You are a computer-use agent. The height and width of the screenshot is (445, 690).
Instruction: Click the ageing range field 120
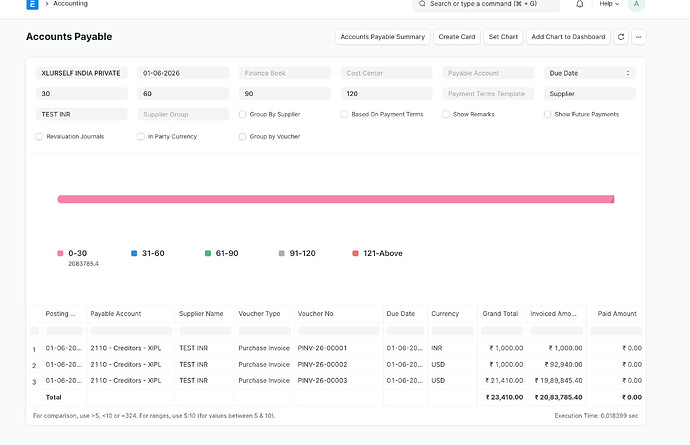click(386, 94)
